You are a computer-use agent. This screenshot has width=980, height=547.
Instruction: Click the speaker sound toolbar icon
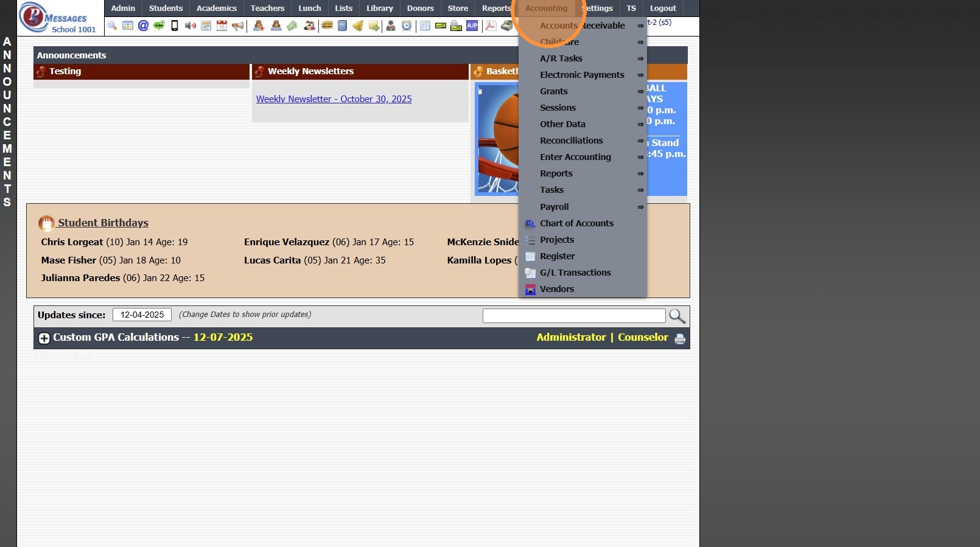(x=191, y=26)
